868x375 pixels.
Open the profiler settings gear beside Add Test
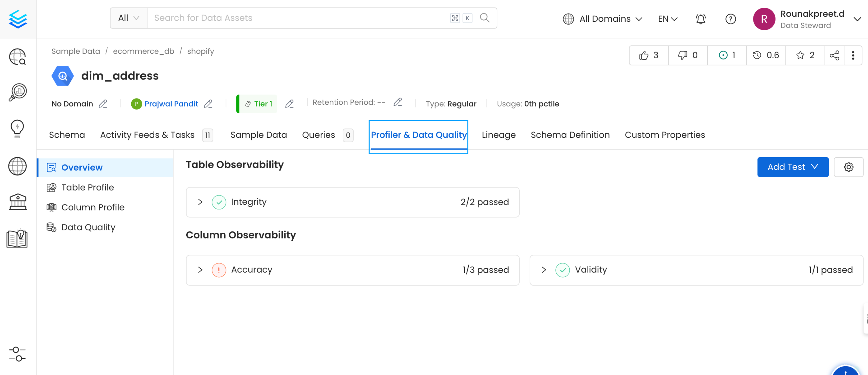[x=849, y=166]
